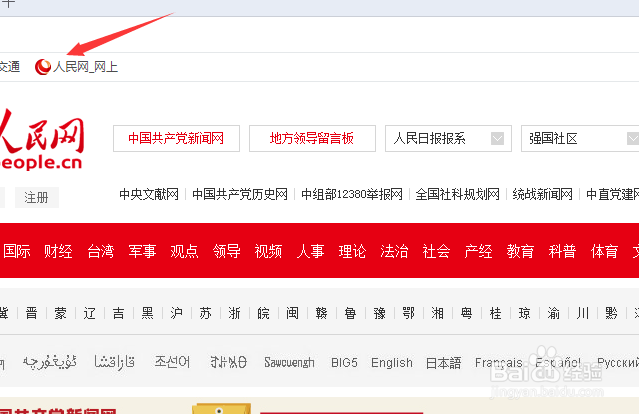Switch to the BIG5 edition

point(344,362)
